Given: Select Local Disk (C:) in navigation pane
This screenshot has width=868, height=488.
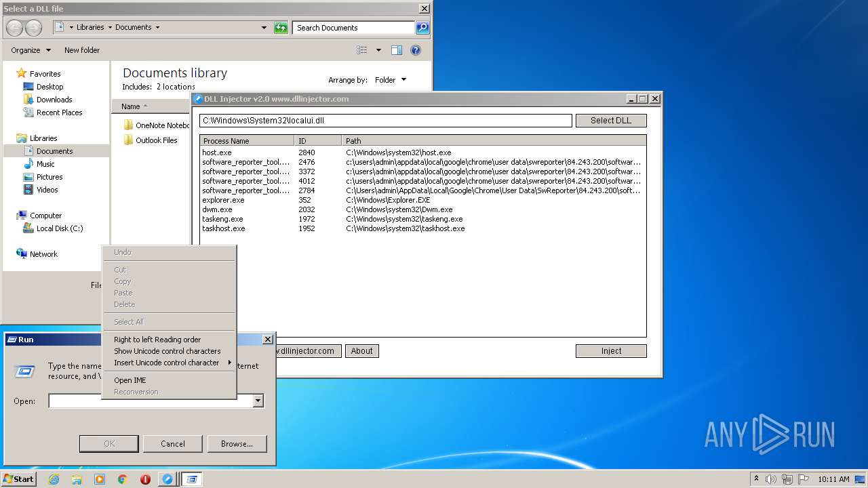Looking at the screenshot, I should point(59,228).
